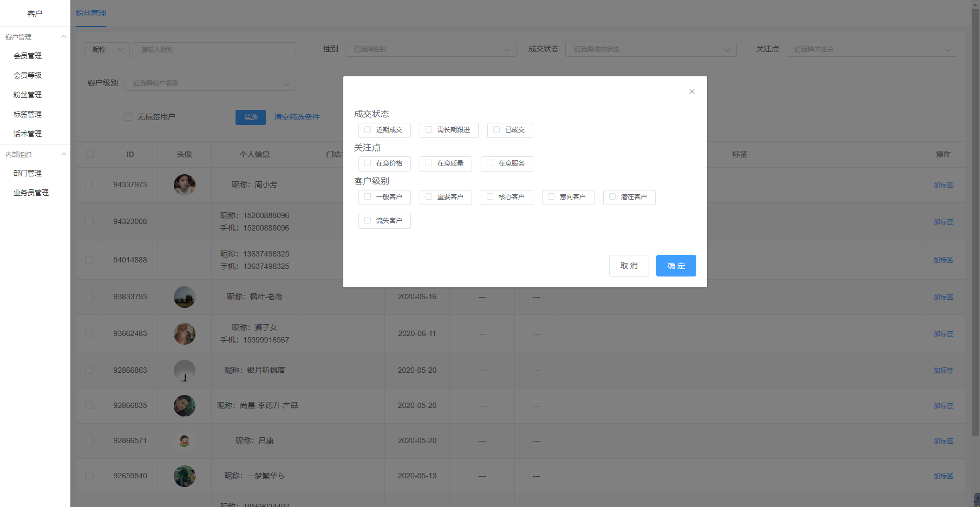Check the 近期成交 checkbox
This screenshot has width=980, height=507.
click(x=368, y=130)
